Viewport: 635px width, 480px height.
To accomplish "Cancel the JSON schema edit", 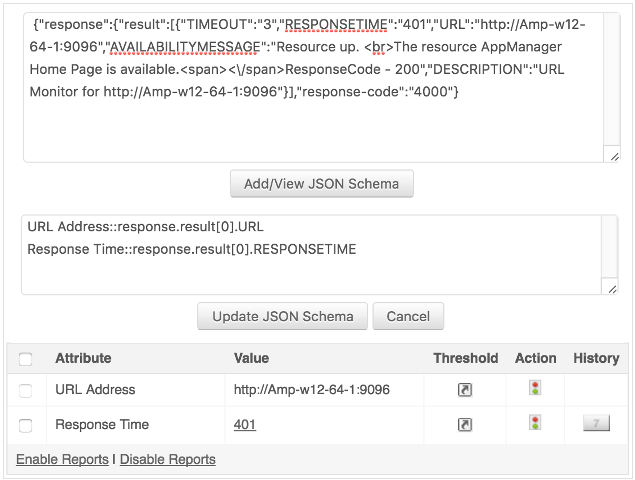I will [x=408, y=316].
